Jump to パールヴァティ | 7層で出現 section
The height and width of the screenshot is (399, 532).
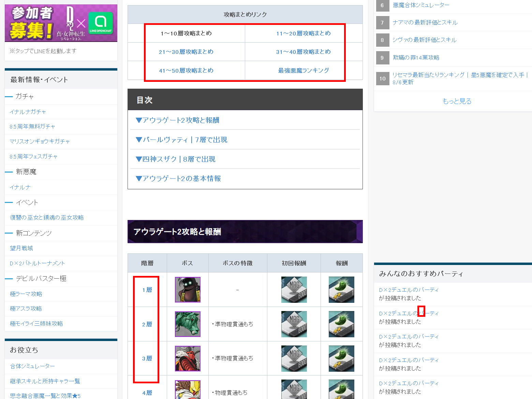(x=181, y=139)
